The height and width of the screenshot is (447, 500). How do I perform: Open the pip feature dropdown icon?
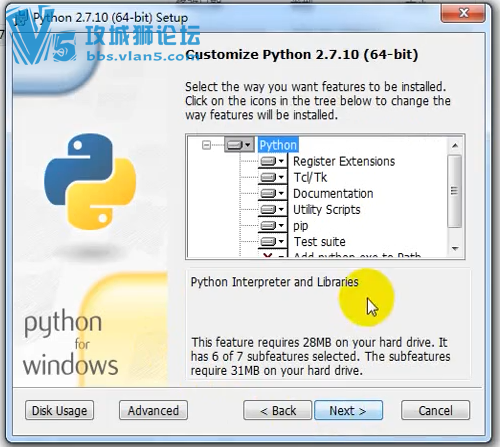pos(272,226)
